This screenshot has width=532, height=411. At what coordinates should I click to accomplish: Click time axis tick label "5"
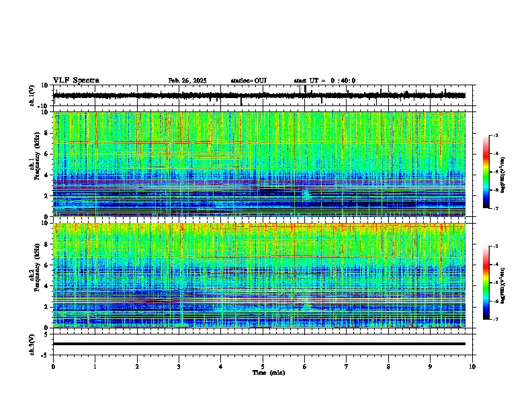pos(263,367)
